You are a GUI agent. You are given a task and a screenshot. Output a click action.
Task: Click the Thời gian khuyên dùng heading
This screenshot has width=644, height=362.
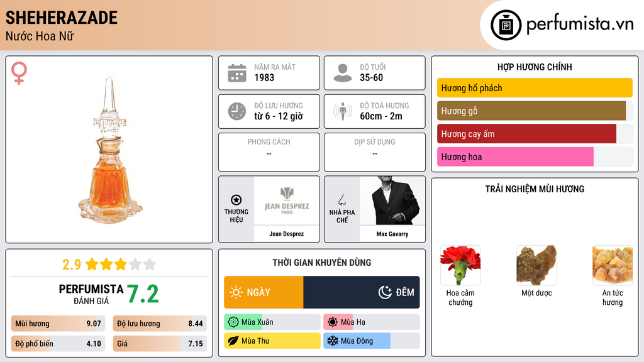pyautogui.click(x=322, y=263)
